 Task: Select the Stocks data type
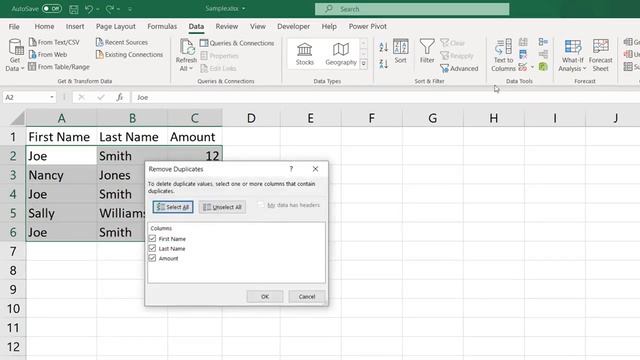pyautogui.click(x=304, y=54)
